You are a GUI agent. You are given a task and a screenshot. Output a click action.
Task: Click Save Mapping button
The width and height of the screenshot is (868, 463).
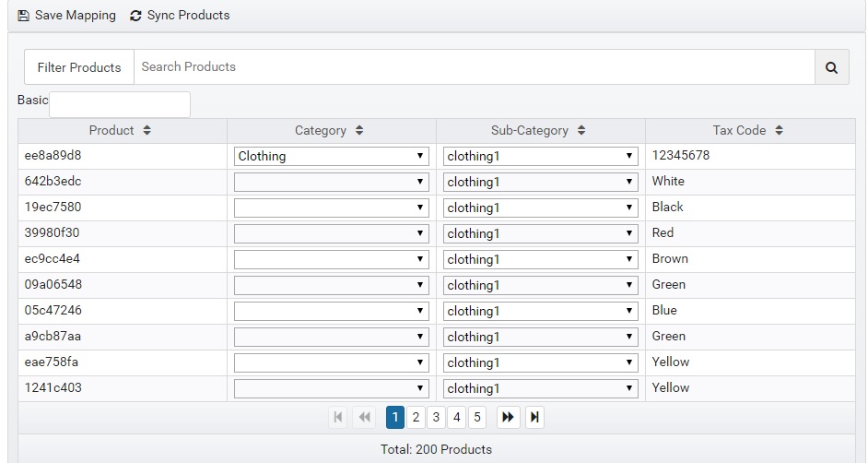(66, 16)
